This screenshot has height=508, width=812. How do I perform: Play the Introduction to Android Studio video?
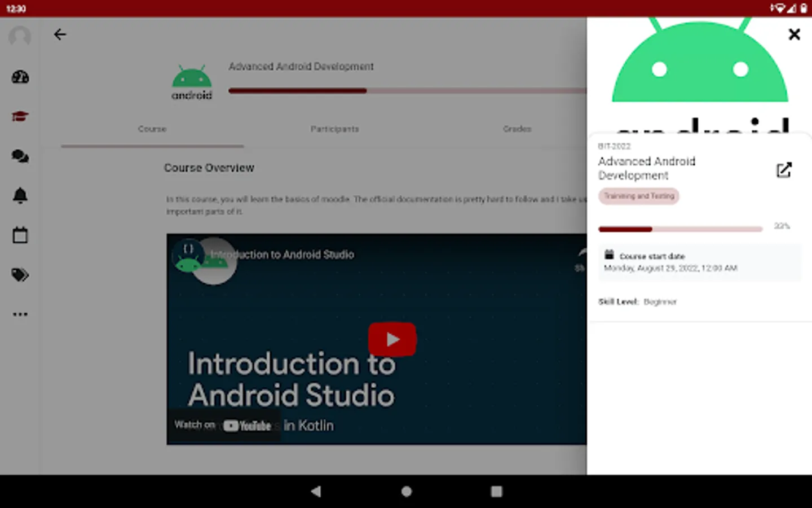pos(392,339)
